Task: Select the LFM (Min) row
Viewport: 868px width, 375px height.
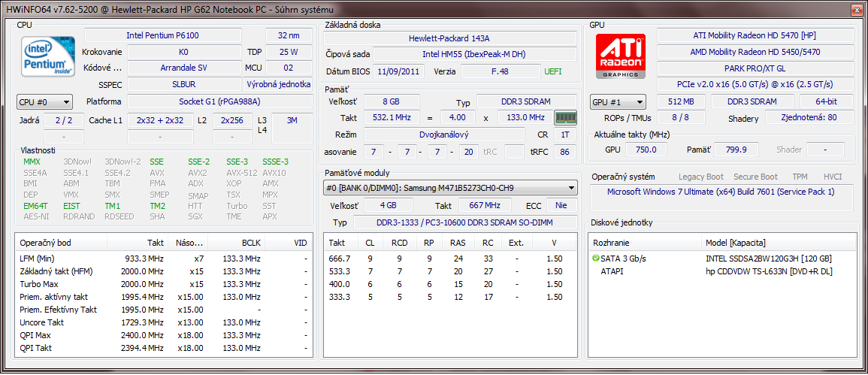Action: pos(163,259)
